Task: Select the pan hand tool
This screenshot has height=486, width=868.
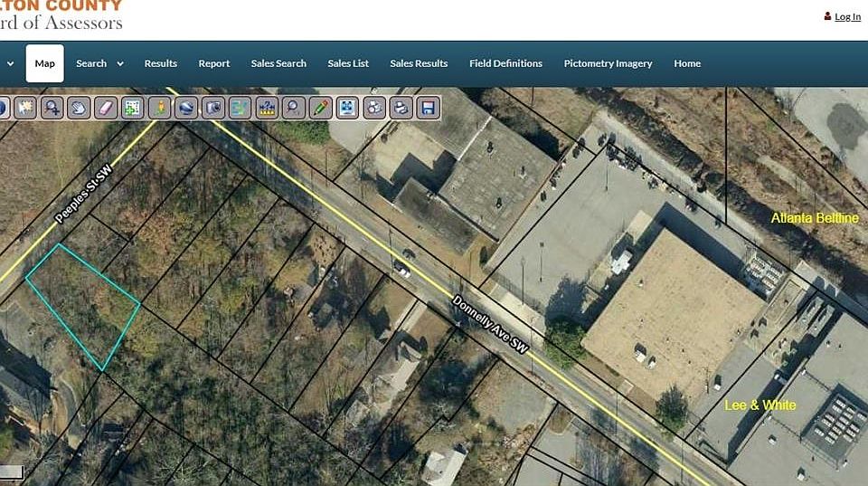Action: pyautogui.click(x=79, y=108)
